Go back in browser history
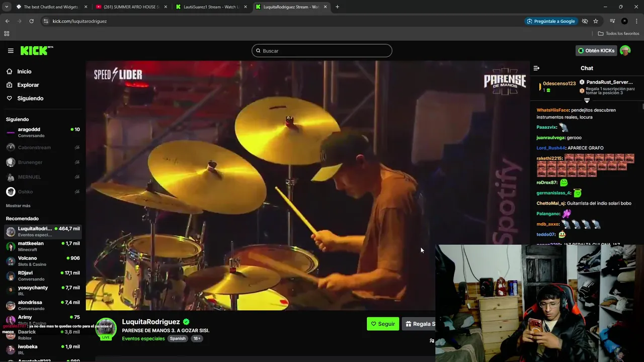The image size is (644, 362). pyautogui.click(x=7, y=21)
